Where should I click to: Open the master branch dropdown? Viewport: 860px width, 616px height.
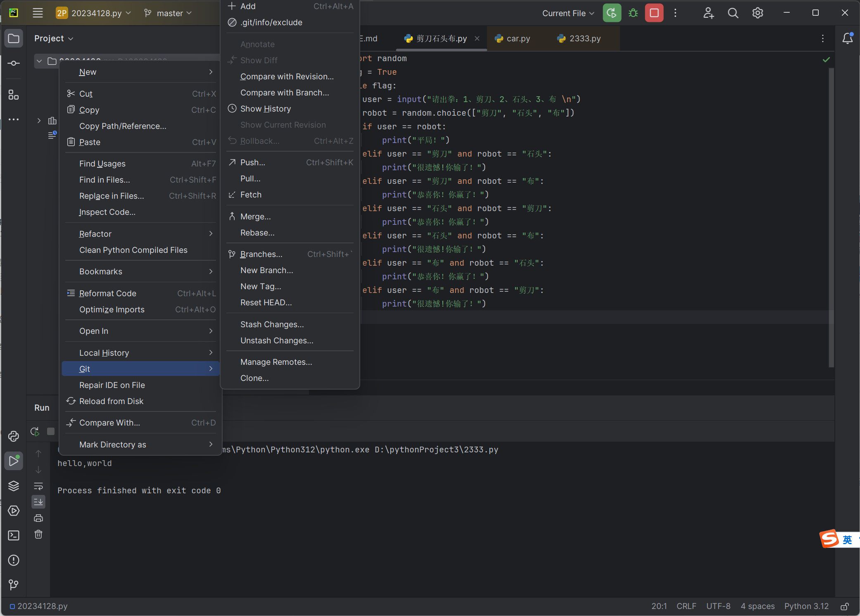click(x=169, y=13)
